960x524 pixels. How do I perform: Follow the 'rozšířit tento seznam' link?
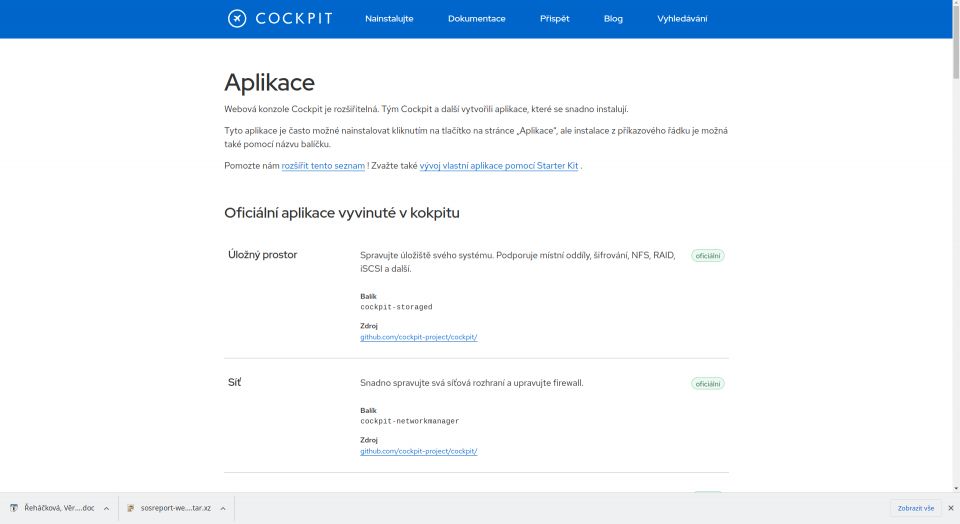click(x=323, y=166)
